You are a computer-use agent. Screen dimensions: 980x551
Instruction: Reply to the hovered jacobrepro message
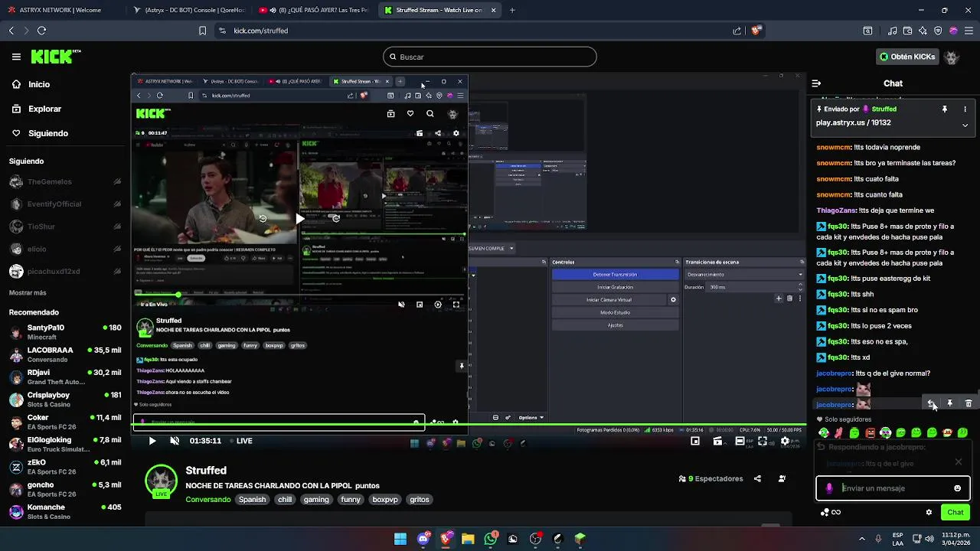[x=931, y=403]
